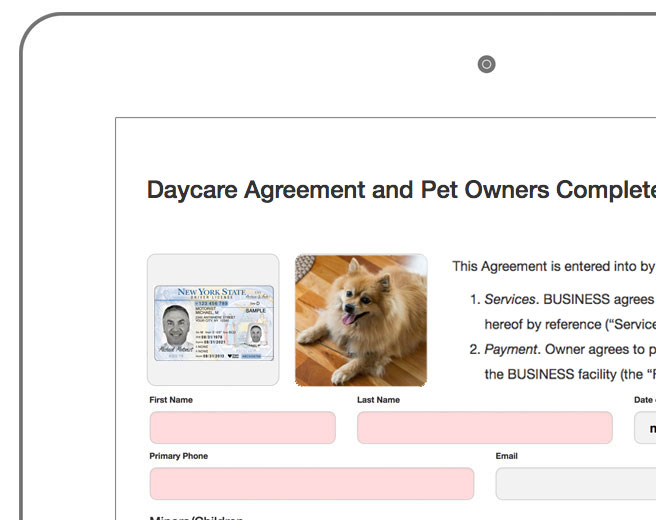Click the "Last Name" field label
The height and width of the screenshot is (520, 656).
[378, 400]
